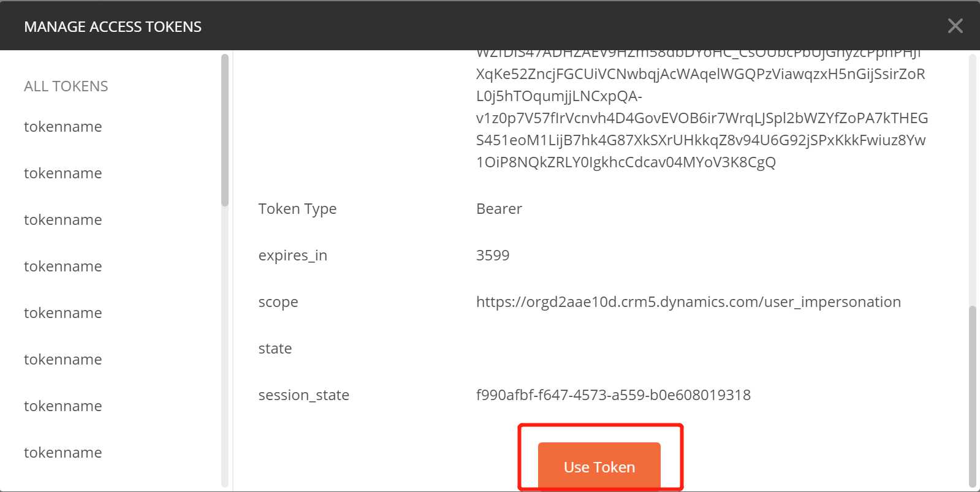
Task: Click the token details pane scrollbar thumb
Action: [x=972, y=396]
